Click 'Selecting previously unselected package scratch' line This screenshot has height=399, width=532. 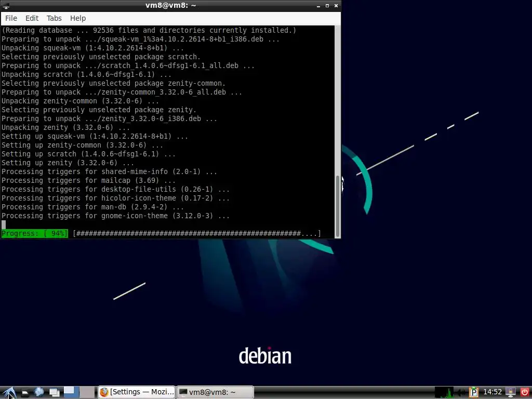tap(101, 57)
